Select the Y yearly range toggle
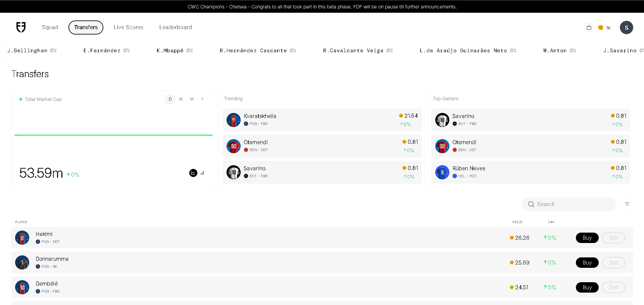 (202, 99)
